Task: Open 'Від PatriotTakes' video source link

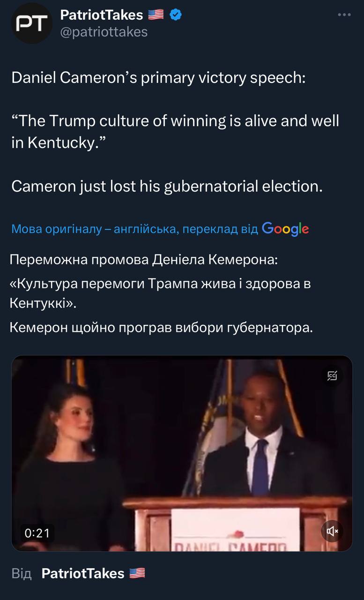Action: [x=83, y=573]
